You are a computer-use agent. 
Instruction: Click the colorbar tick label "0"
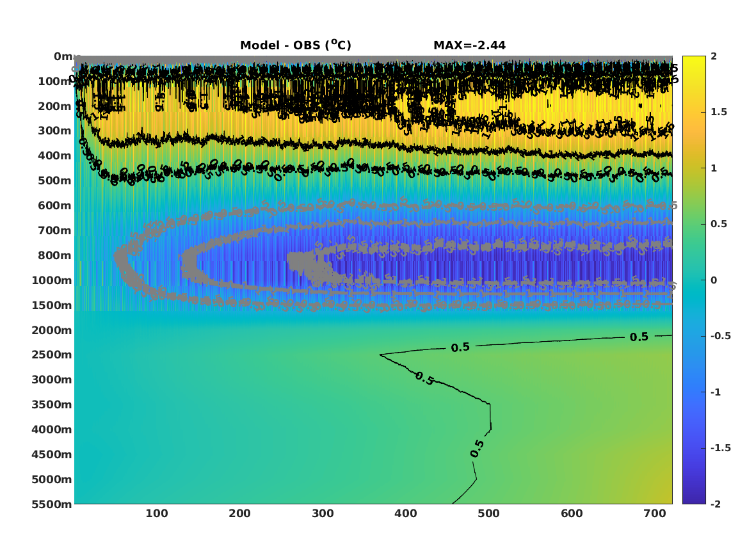pos(714,280)
